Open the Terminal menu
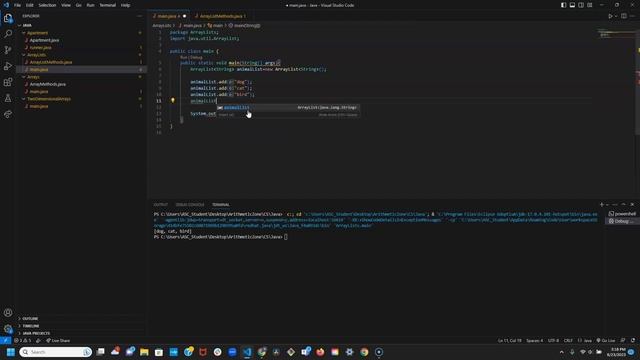The height and width of the screenshot is (360, 640). 107,5
